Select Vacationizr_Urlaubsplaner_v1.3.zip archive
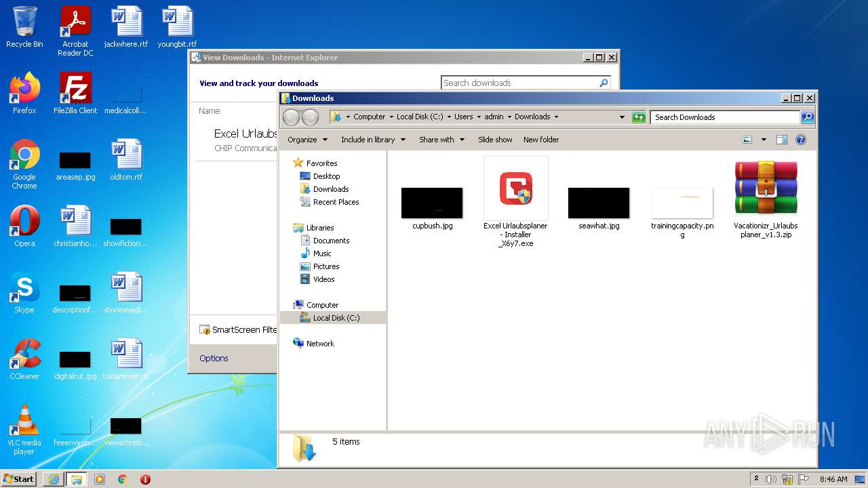The image size is (868, 488). click(x=766, y=199)
